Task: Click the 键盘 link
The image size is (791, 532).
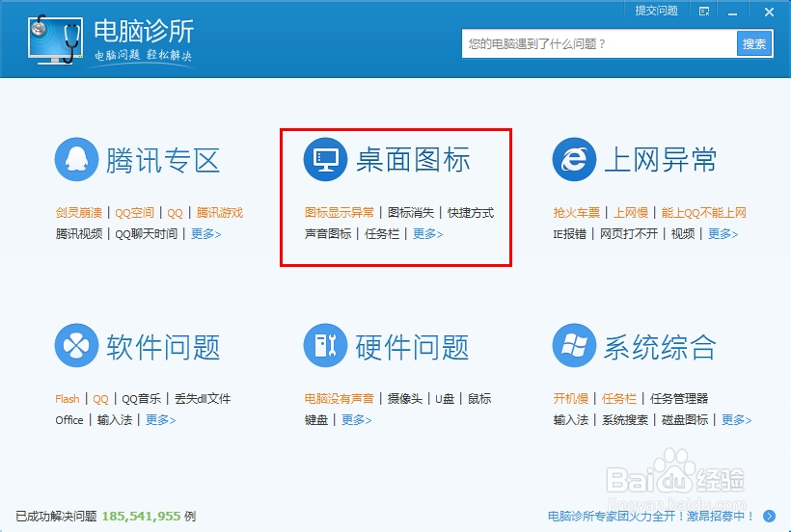Action: [x=316, y=419]
